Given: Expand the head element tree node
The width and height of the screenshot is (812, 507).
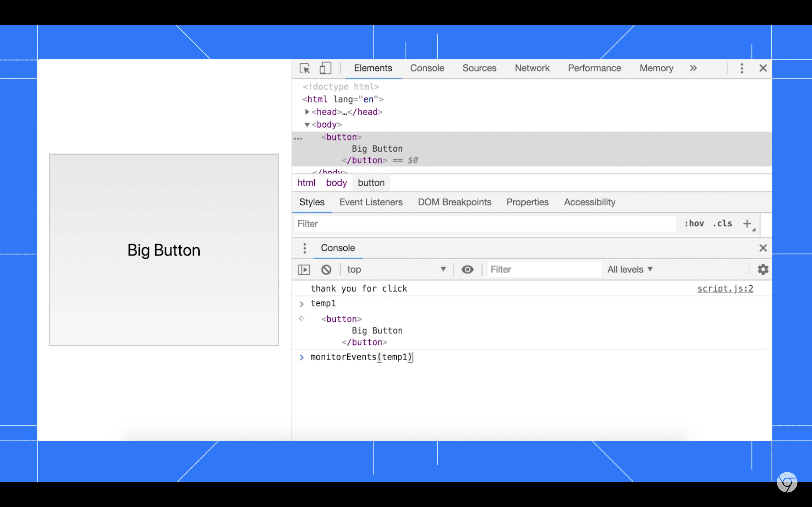Looking at the screenshot, I should pyautogui.click(x=306, y=112).
